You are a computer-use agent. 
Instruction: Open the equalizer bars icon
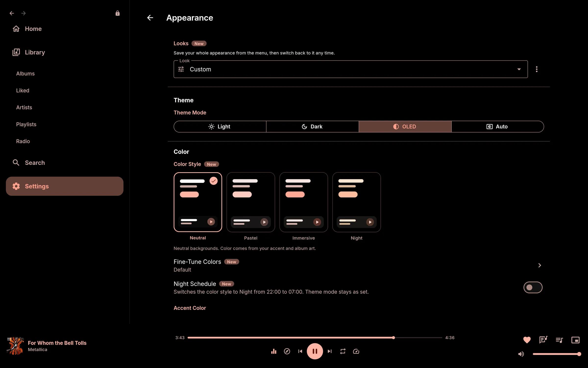pyautogui.click(x=274, y=351)
